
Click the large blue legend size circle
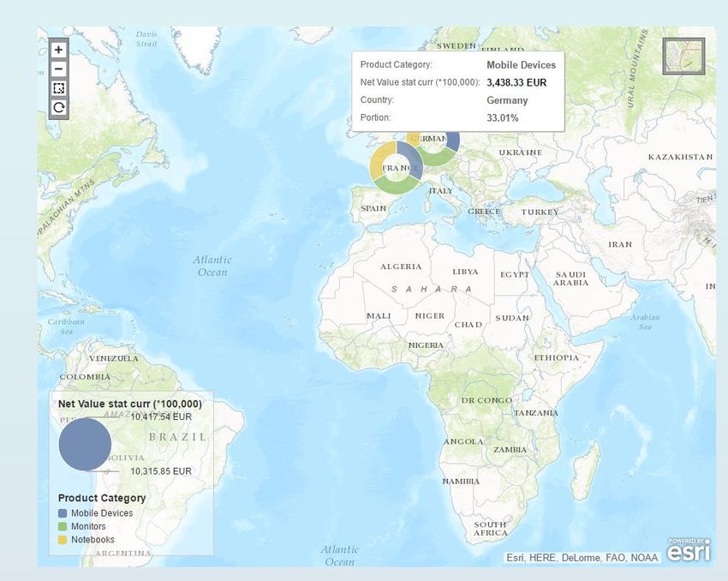(x=85, y=445)
